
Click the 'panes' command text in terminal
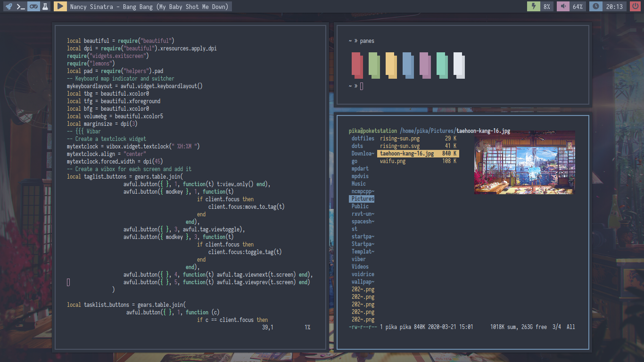click(367, 41)
